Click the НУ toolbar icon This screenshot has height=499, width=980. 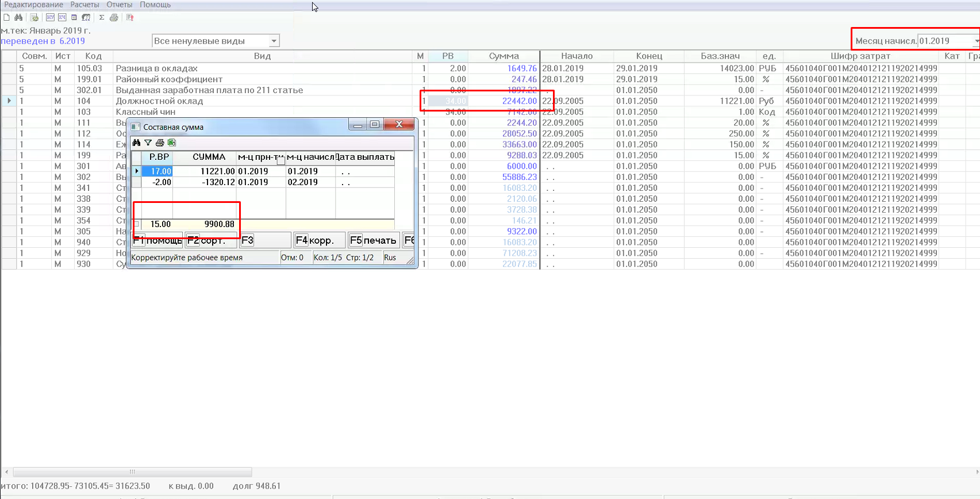(x=51, y=17)
